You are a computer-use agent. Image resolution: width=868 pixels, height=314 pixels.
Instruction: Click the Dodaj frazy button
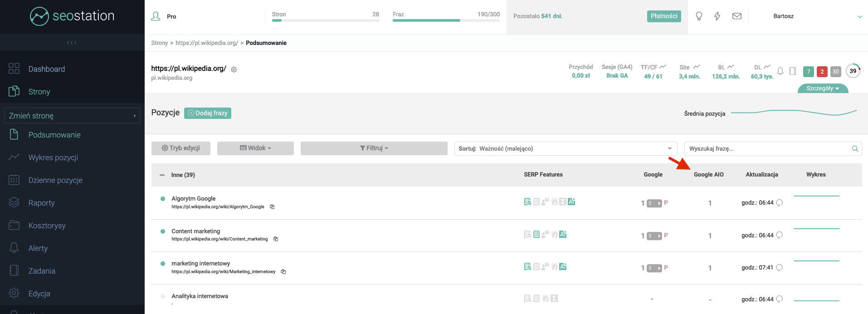208,113
